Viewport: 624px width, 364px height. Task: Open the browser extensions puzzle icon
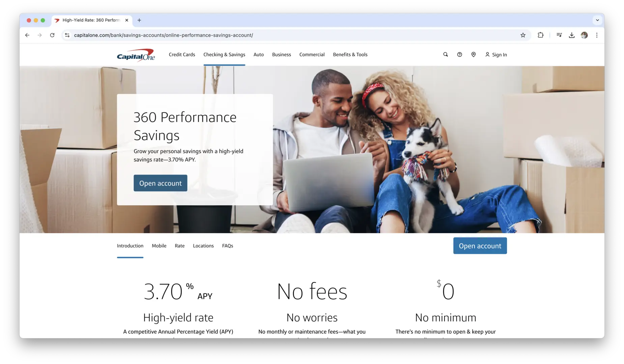(540, 35)
